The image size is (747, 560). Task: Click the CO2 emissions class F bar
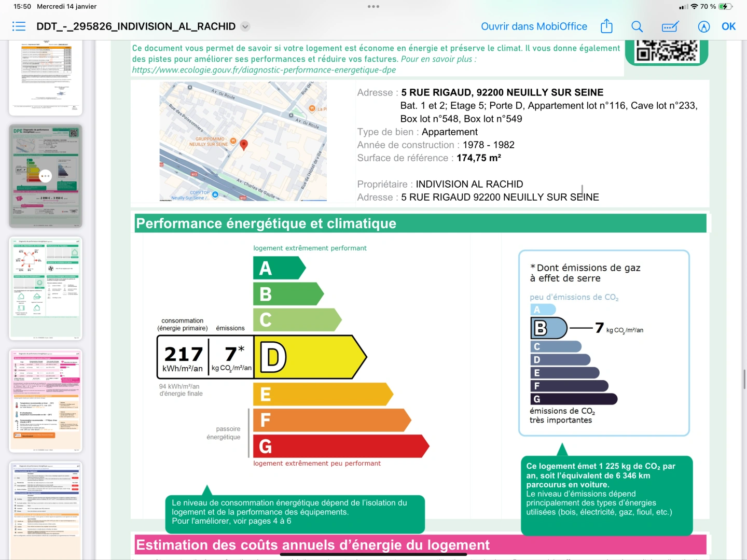(x=569, y=386)
